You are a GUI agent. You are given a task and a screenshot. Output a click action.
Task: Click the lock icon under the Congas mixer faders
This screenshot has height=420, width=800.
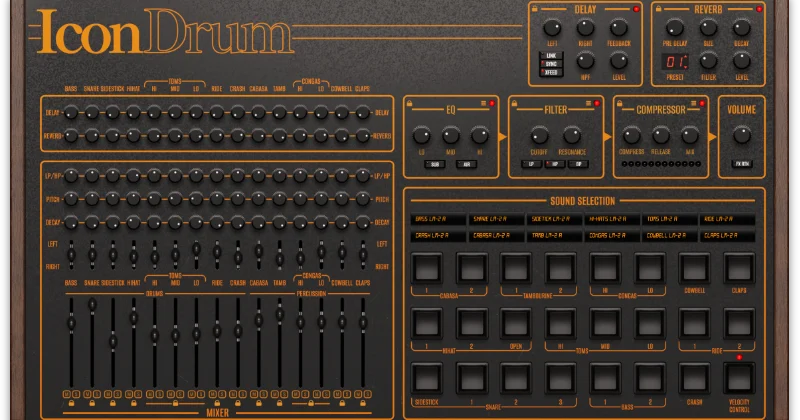(311, 403)
